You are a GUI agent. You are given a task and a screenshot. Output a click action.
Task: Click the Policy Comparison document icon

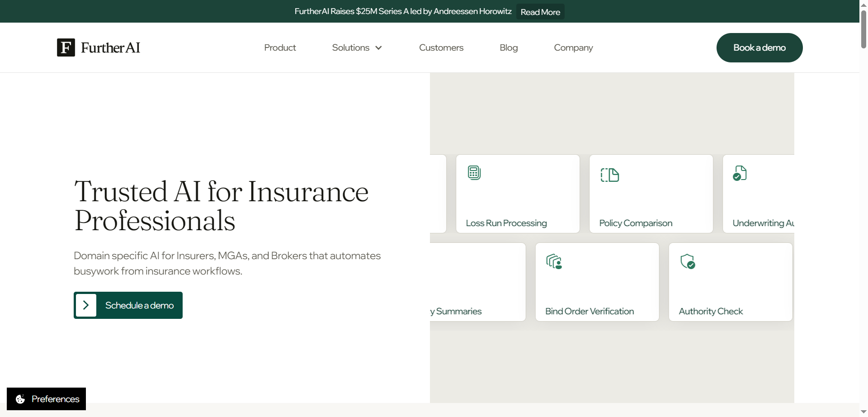pos(609,175)
